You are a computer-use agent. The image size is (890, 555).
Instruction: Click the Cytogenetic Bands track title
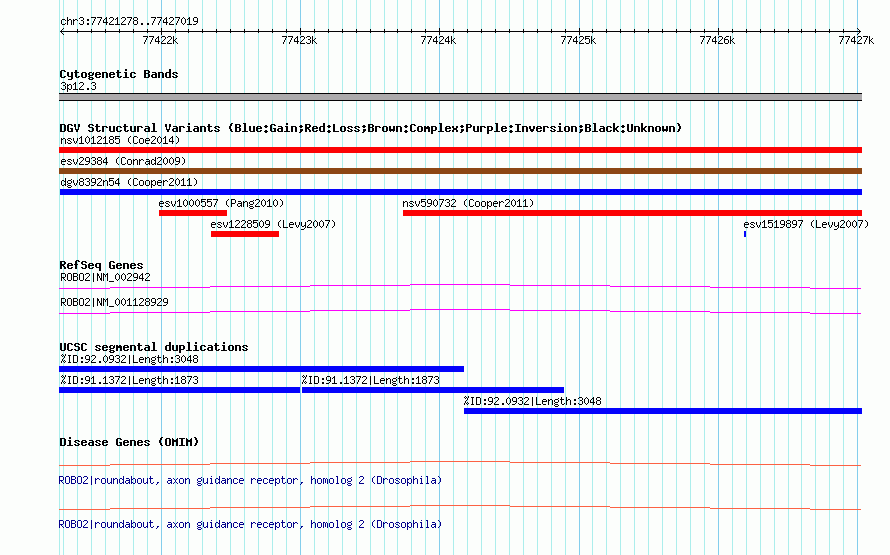tap(119, 74)
